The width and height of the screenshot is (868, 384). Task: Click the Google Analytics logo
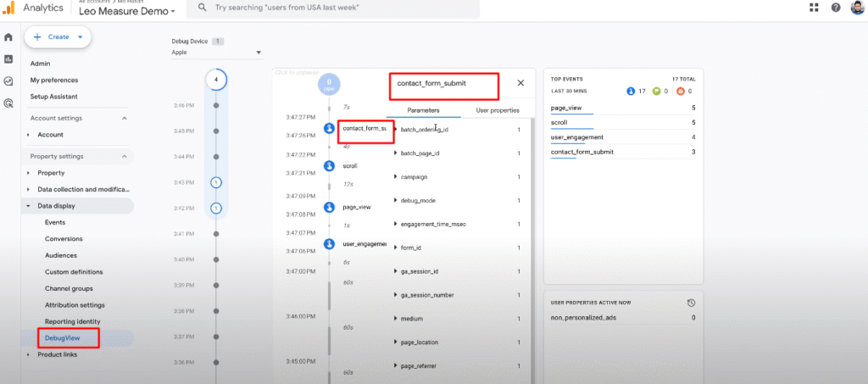8,8
